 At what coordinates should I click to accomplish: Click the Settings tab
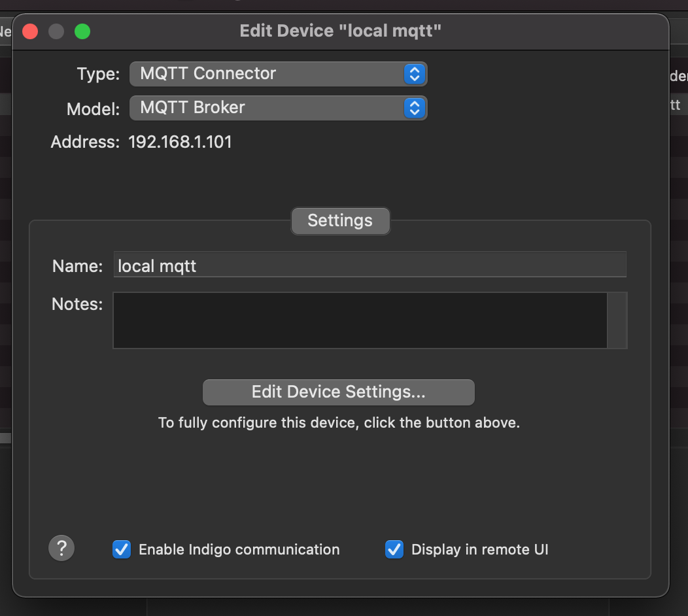pos(340,220)
